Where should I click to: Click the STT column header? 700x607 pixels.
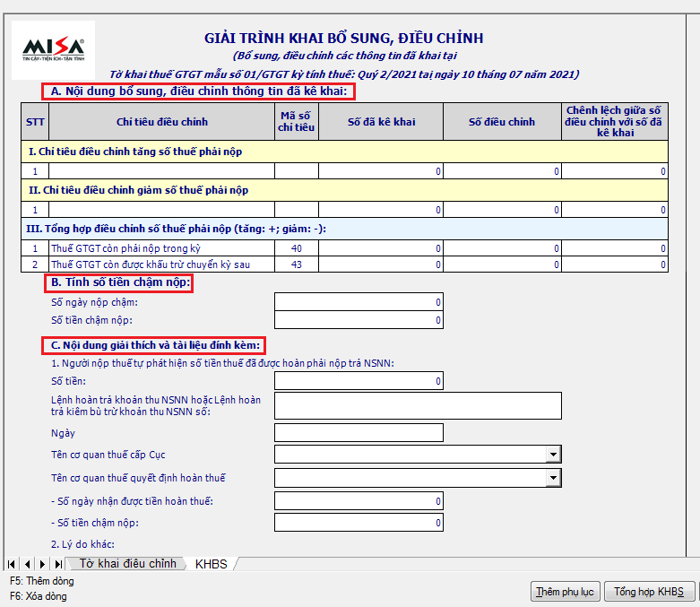[35, 121]
